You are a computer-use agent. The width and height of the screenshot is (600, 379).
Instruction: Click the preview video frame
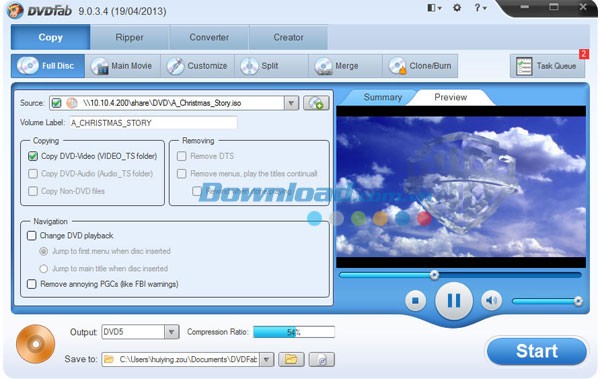pos(461,187)
